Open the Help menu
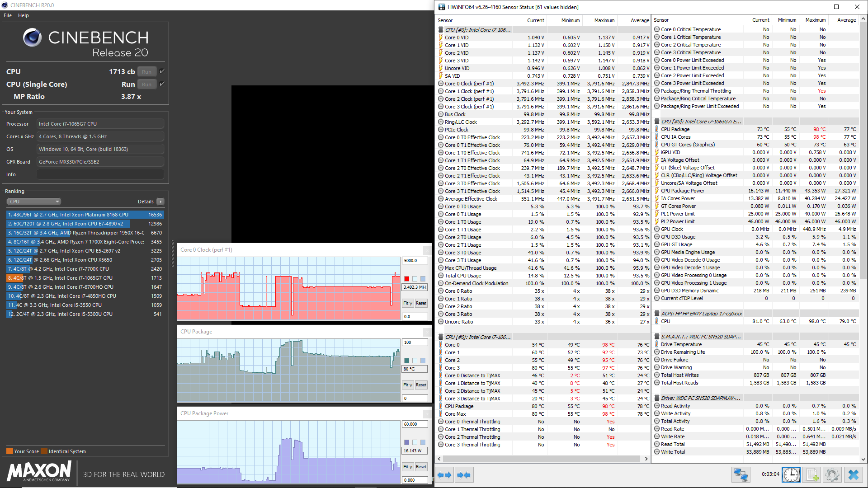 (24, 15)
